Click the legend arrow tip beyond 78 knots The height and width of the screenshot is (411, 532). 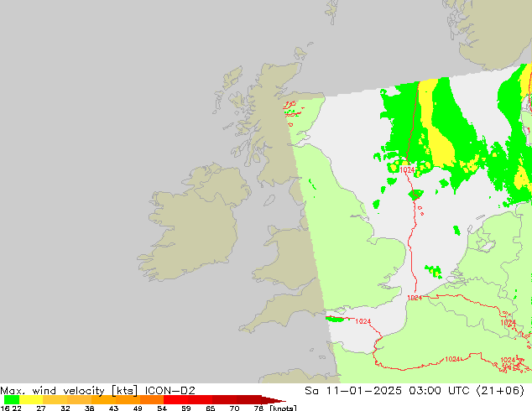pyautogui.click(x=274, y=399)
